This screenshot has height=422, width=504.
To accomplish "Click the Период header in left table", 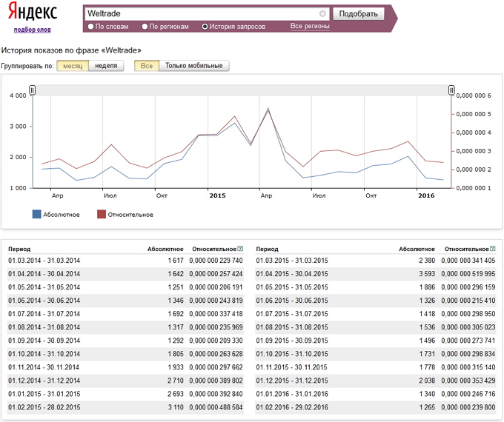I will pyautogui.click(x=19, y=249).
